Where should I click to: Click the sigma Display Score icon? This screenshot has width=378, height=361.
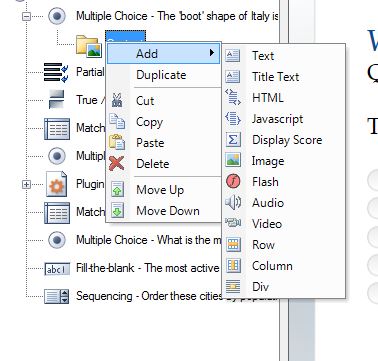tap(233, 140)
